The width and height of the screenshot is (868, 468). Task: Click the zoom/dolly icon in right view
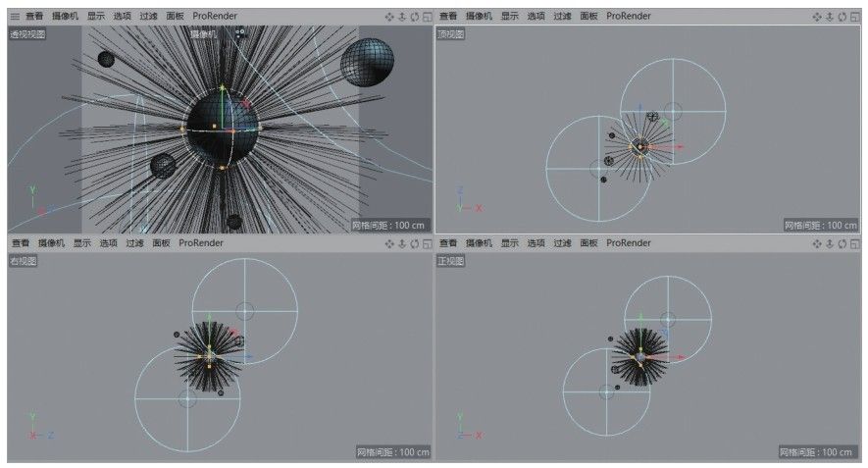tap(402, 243)
